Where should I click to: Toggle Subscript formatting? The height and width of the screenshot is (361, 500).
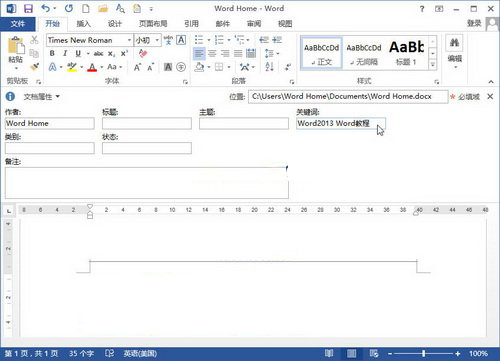111,53
